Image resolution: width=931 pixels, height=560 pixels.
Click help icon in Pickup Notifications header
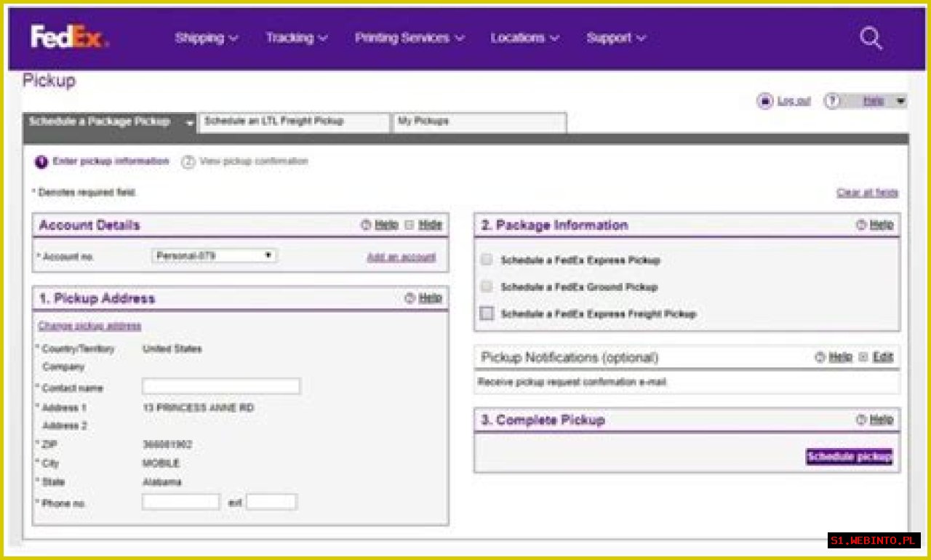pyautogui.click(x=820, y=357)
